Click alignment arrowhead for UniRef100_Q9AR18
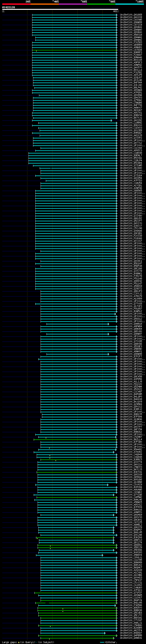Image resolution: width=146 pixels, height=644 pixels. [109, 324]
